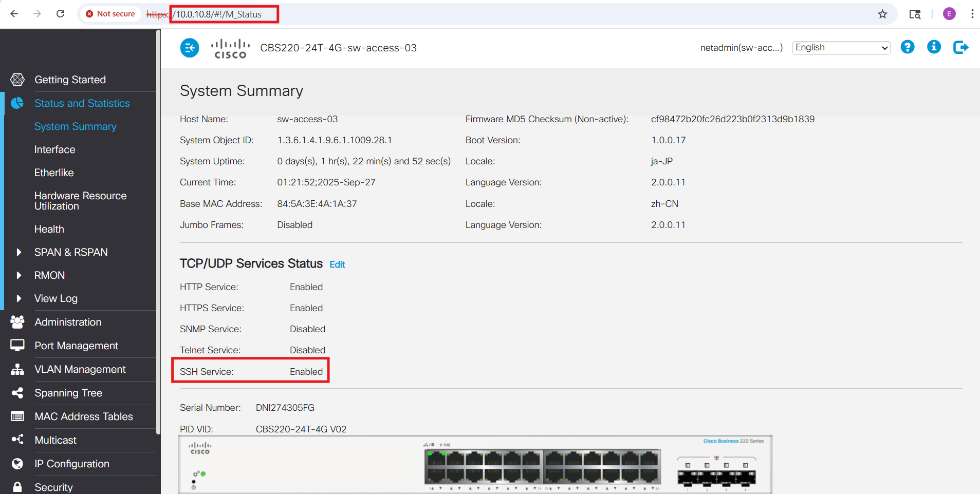Viewport: 980px width, 494px height.
Task: Expand the RMON tree item
Action: click(19, 275)
